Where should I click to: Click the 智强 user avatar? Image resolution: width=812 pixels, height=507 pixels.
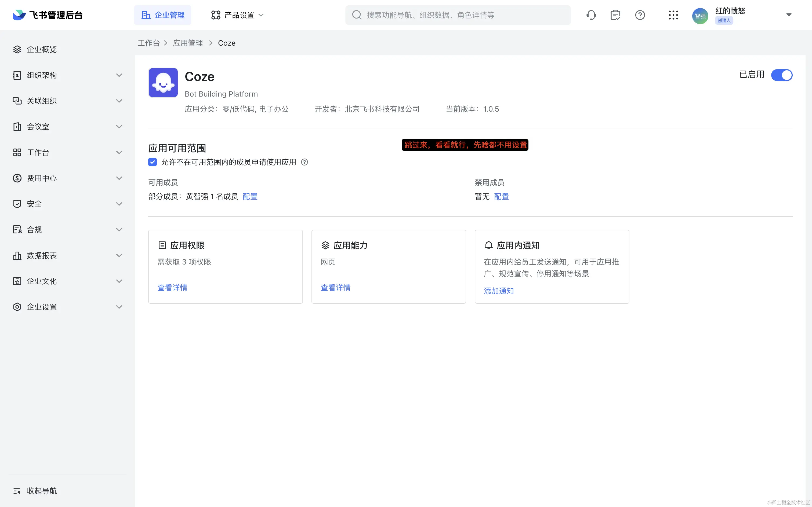700,16
